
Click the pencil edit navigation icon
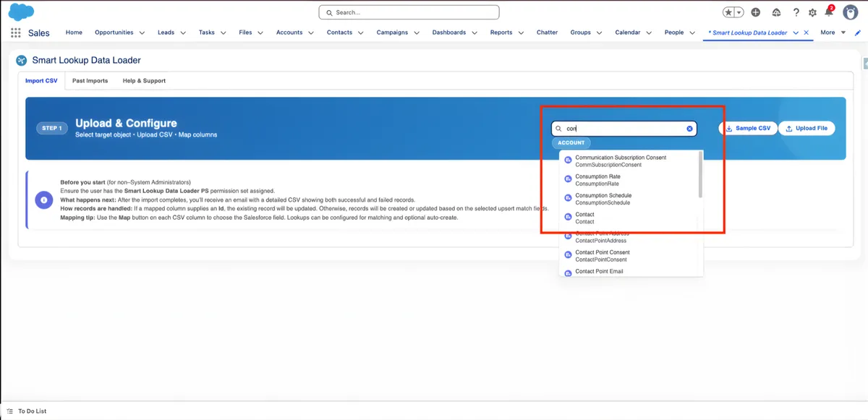858,33
